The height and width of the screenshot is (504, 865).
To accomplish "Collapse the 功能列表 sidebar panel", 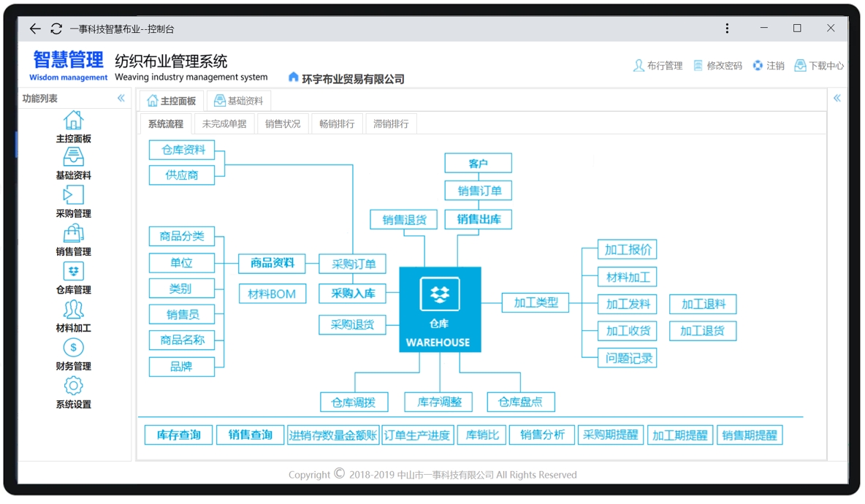I will (x=121, y=98).
